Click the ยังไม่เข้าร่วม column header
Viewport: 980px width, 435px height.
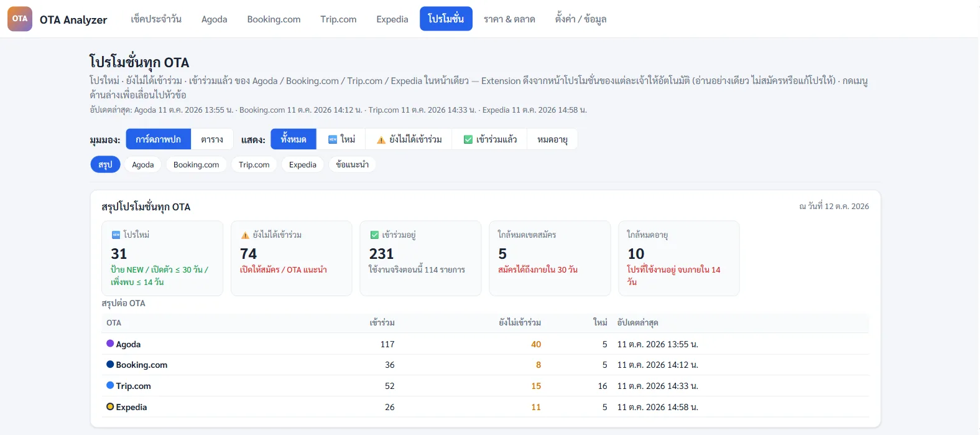coord(520,322)
